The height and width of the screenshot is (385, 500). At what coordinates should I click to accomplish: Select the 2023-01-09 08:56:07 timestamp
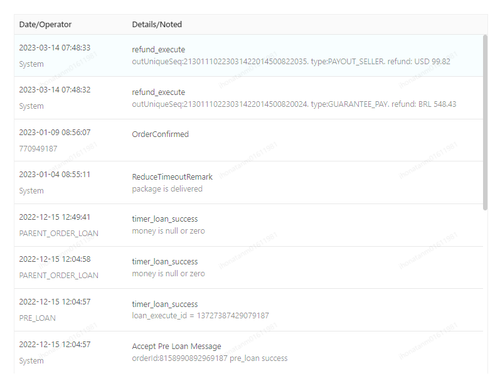55,132
